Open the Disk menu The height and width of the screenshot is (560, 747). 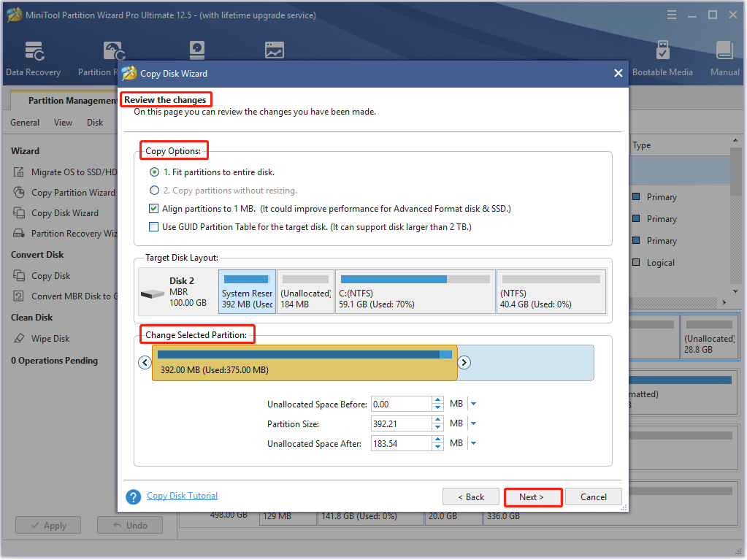pos(95,123)
